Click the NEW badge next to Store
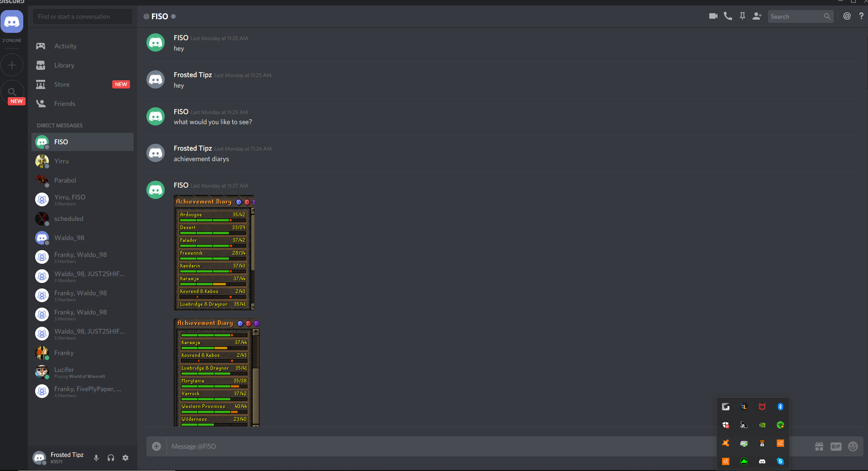The width and height of the screenshot is (868, 471). (121, 84)
